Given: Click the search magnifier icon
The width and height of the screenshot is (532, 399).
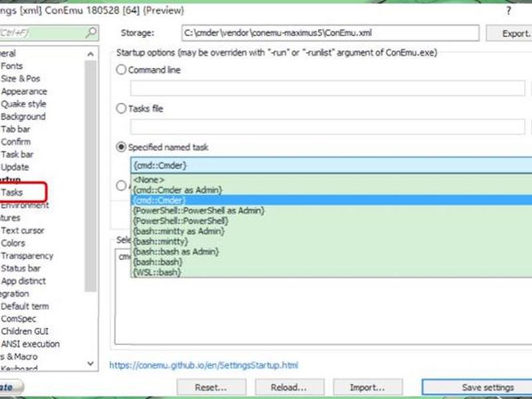Looking at the screenshot, I should coord(91,33).
